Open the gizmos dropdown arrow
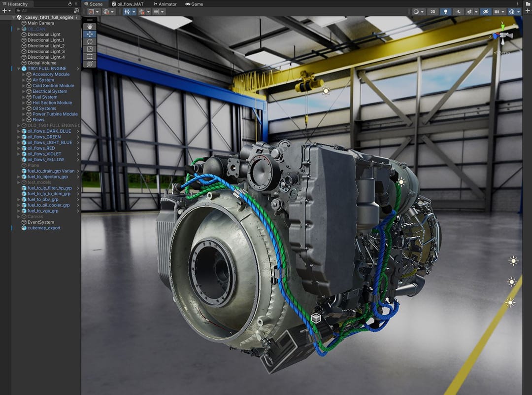 pos(518,11)
